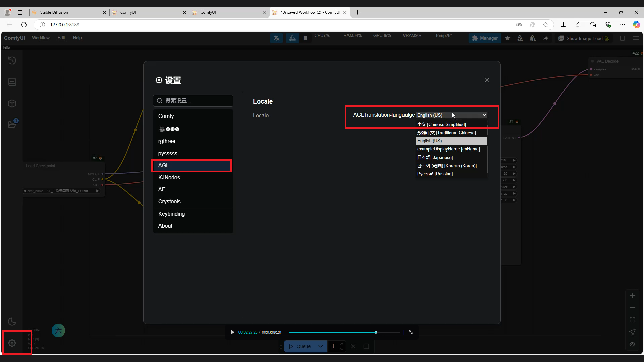Click the Queue run button
Image resolution: width=644 pixels, height=362 pixels.
point(300,347)
